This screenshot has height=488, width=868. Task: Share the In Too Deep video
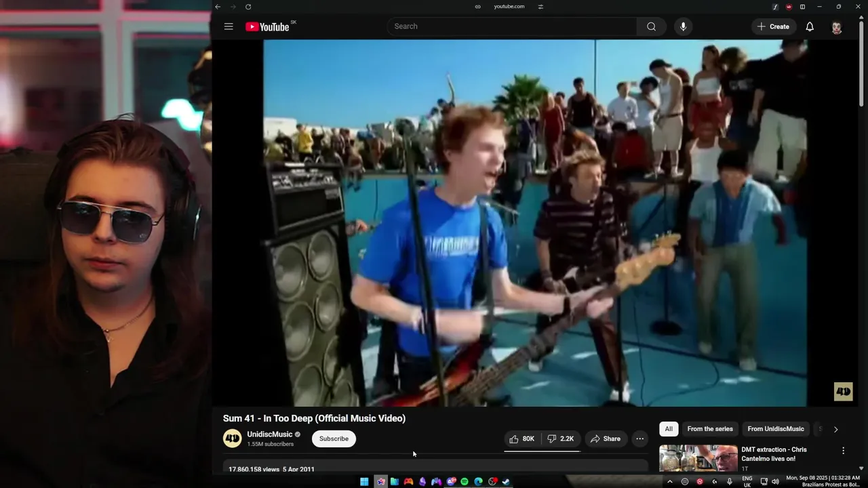click(606, 439)
